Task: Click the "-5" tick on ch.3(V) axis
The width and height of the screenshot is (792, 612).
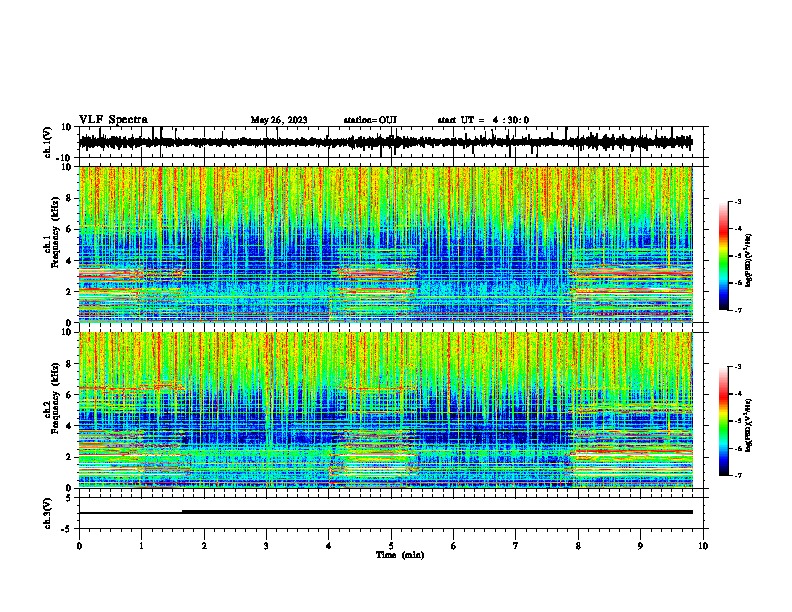Action: [x=67, y=529]
